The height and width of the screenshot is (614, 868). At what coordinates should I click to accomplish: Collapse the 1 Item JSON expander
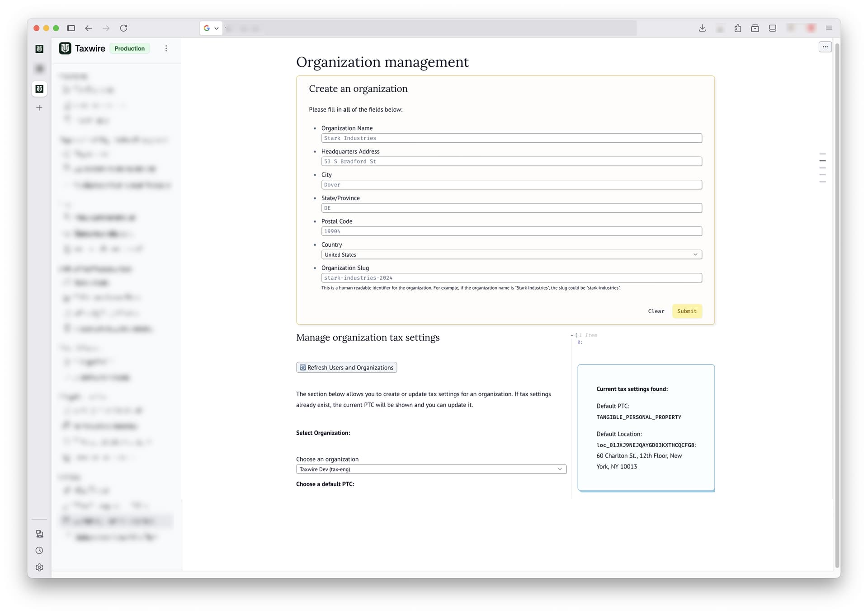coord(572,335)
